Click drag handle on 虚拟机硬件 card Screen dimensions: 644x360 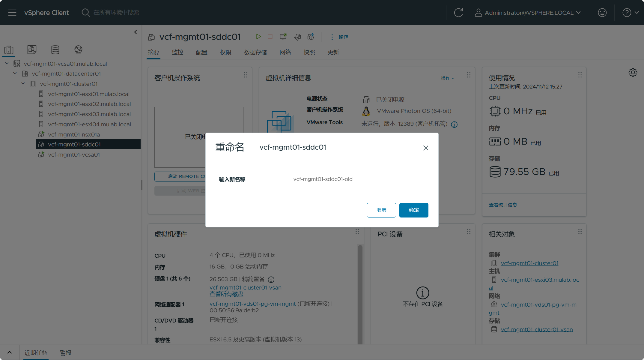[x=357, y=232]
